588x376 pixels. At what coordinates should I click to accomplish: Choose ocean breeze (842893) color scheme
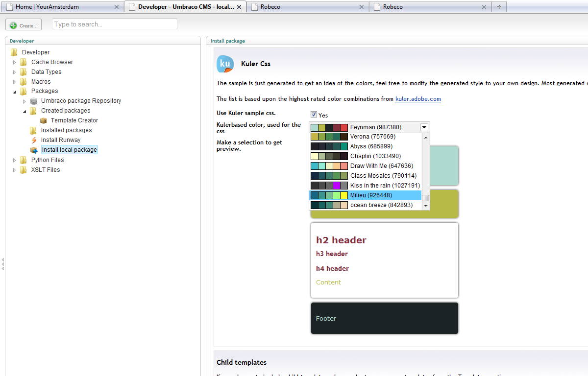(x=366, y=205)
